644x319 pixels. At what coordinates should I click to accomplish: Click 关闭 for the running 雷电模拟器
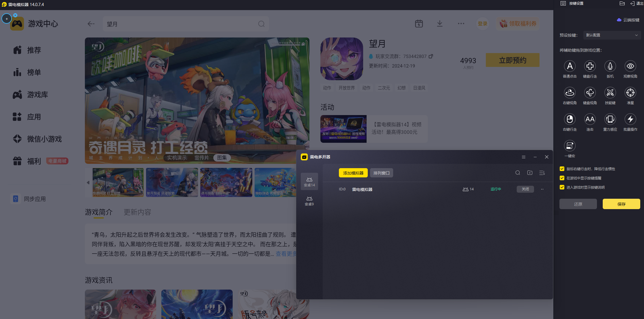(525, 189)
